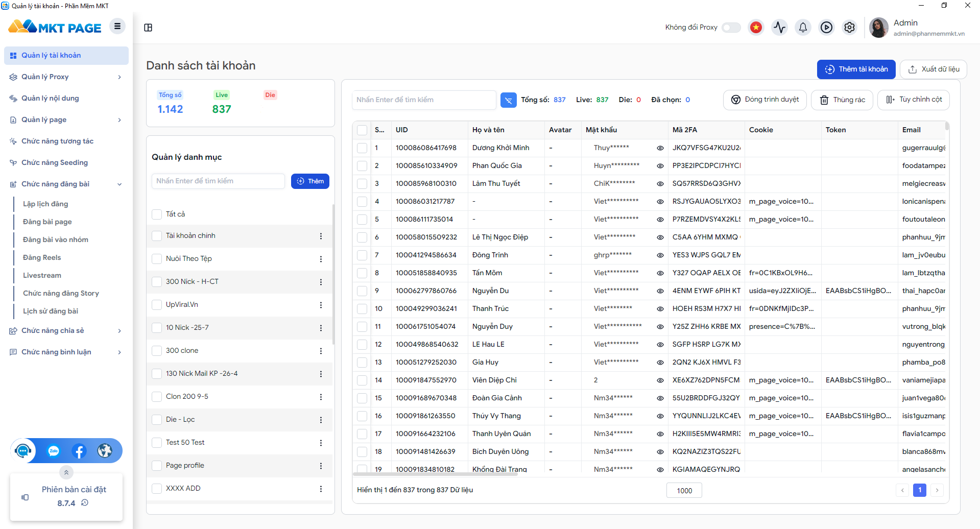Open the activity pulse monitor icon

click(779, 27)
